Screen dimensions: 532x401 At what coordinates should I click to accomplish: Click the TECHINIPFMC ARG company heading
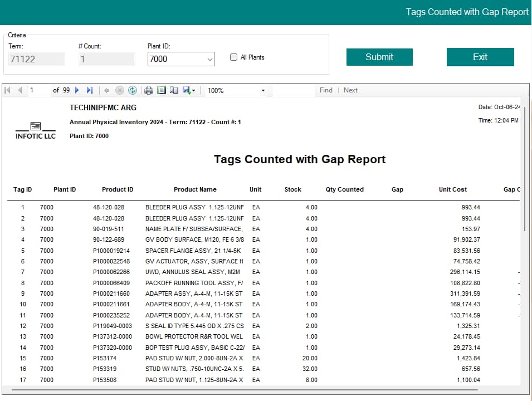point(103,107)
